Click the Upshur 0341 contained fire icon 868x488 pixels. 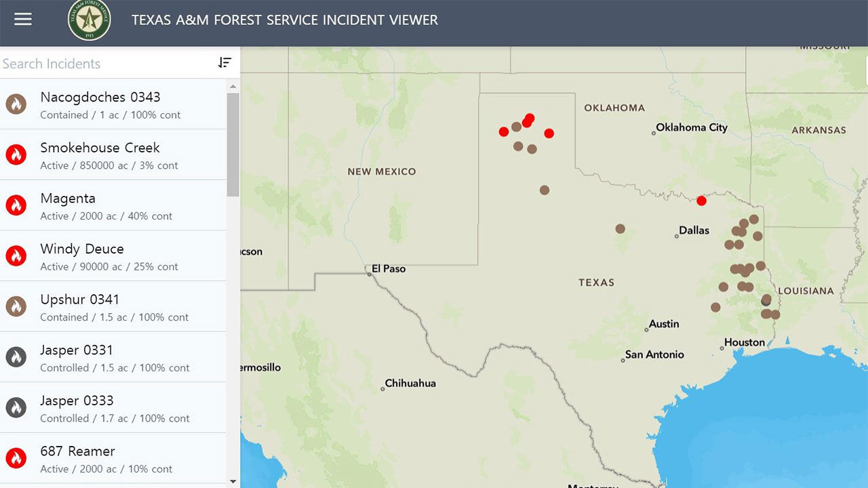click(x=16, y=306)
